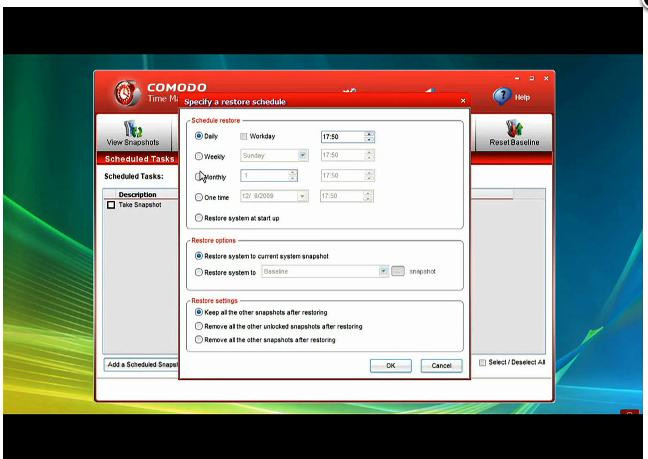The image size is (648, 459).
Task: Click the Scheduled Tasks section header
Action: click(x=140, y=159)
